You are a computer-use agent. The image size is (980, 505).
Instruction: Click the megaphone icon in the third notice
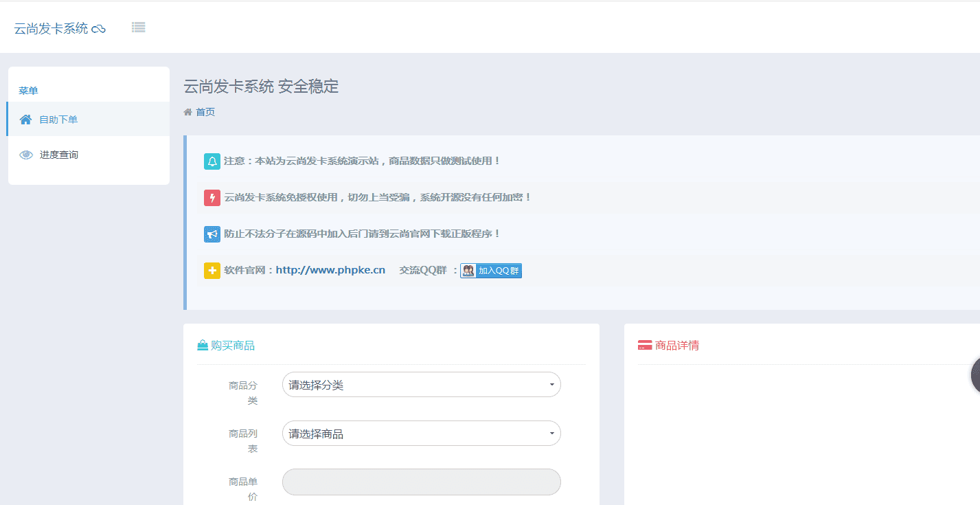212,234
